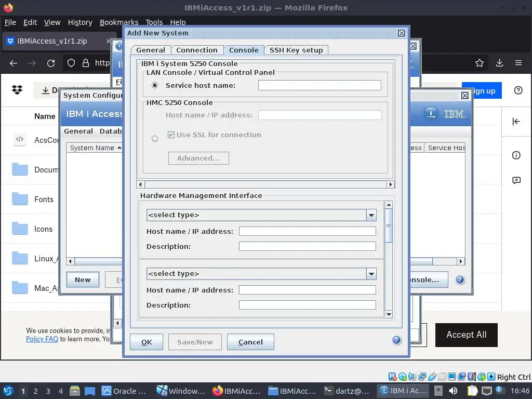Switch to the General tab in dialog
The height and width of the screenshot is (399, 532).
[x=151, y=50]
